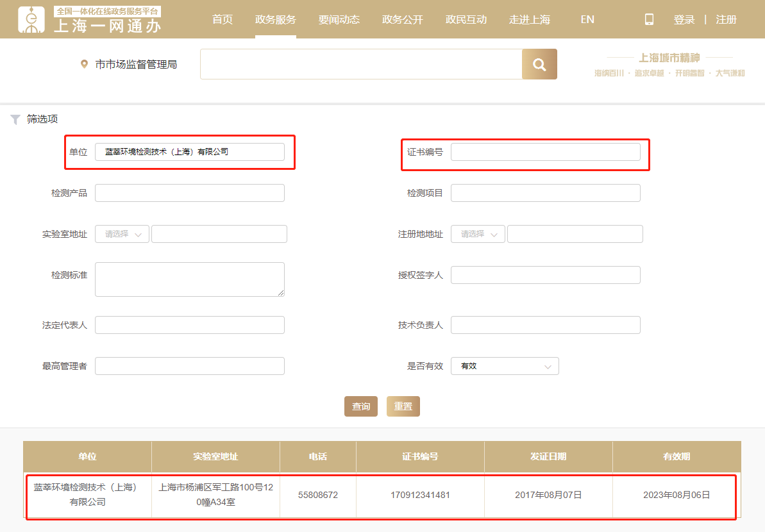765x532 pixels.
Task: Focus the 法定代表人 input field
Action: 190,325
